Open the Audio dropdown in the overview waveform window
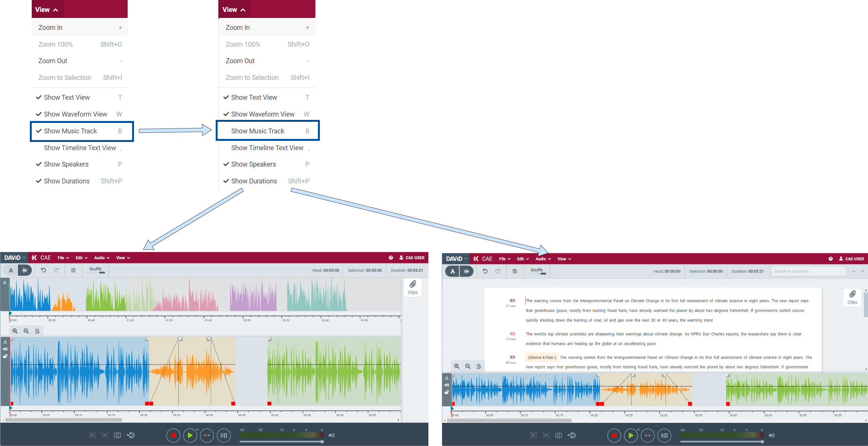 [x=102, y=258]
